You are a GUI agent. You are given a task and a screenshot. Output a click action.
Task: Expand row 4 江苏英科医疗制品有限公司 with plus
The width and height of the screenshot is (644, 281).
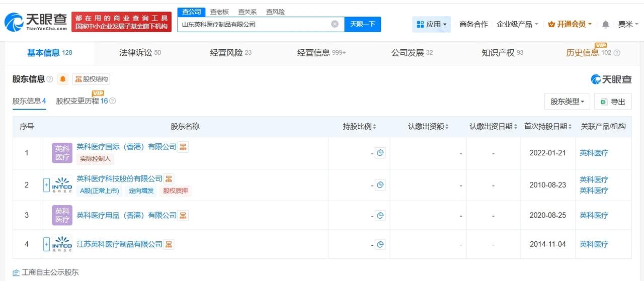[x=47, y=244]
